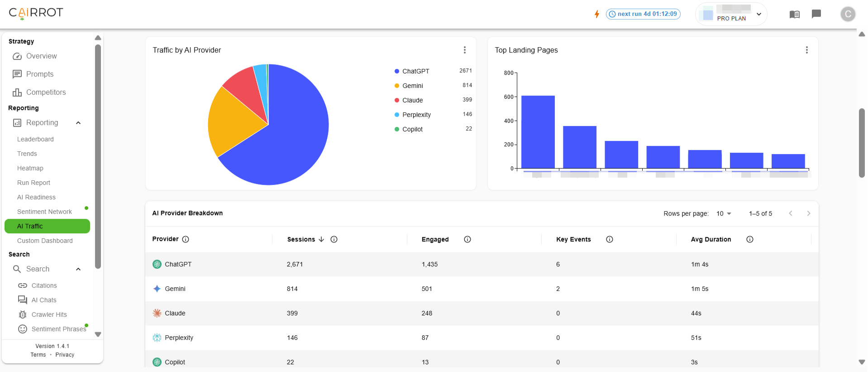Click the lightning bolt icon in header
Screen dimensions: 868x372
click(597, 14)
